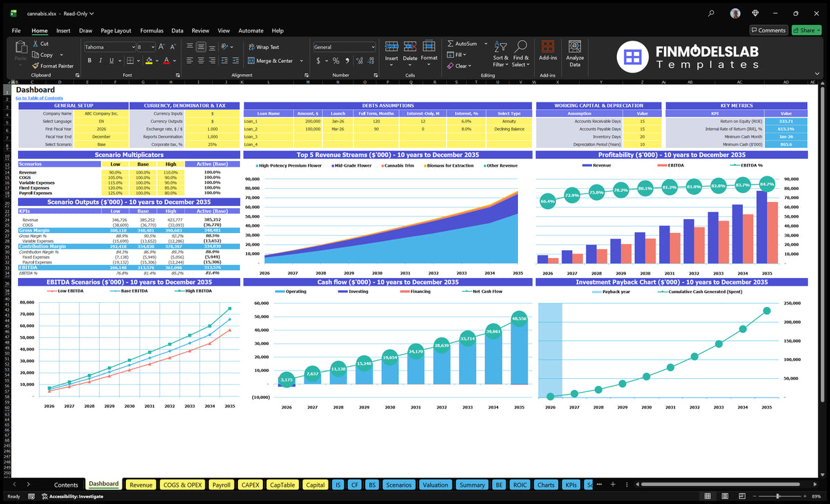Open Find & Select menu
This screenshot has height=504, width=830.
pos(521,53)
